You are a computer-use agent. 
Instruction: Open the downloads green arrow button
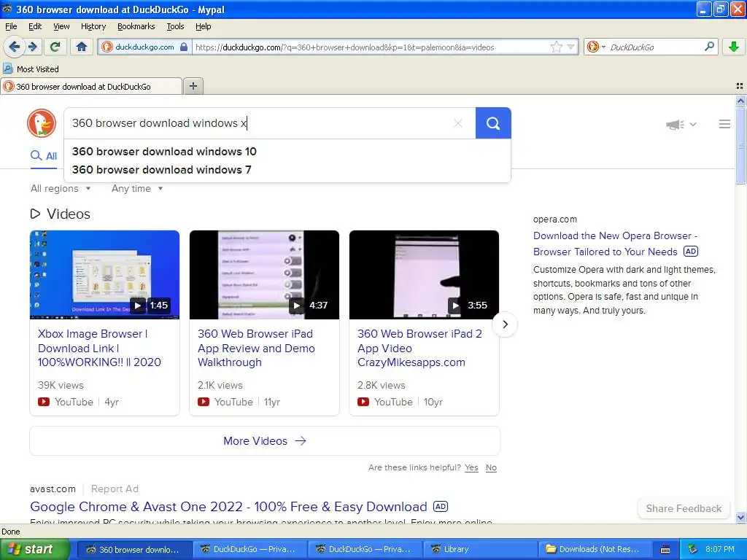click(x=734, y=47)
